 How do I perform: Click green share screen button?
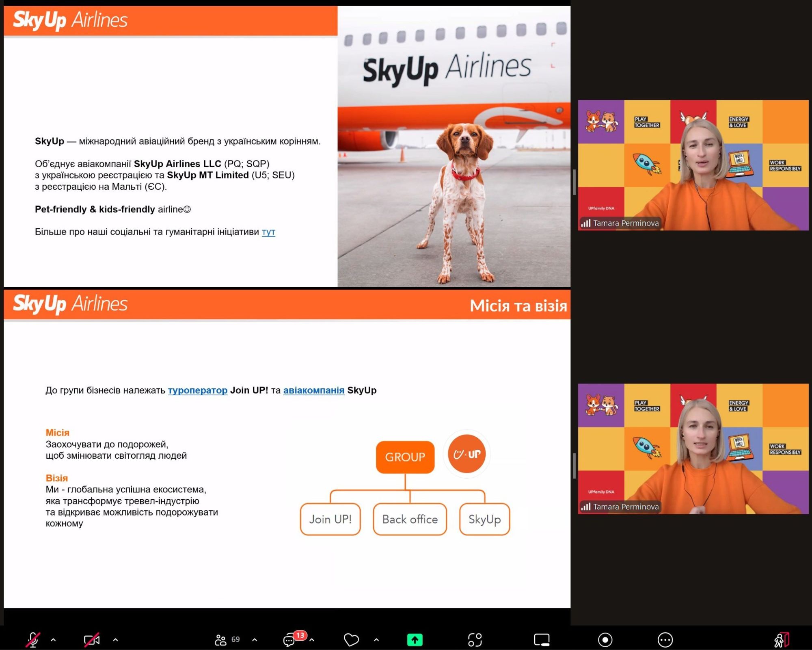[415, 640]
